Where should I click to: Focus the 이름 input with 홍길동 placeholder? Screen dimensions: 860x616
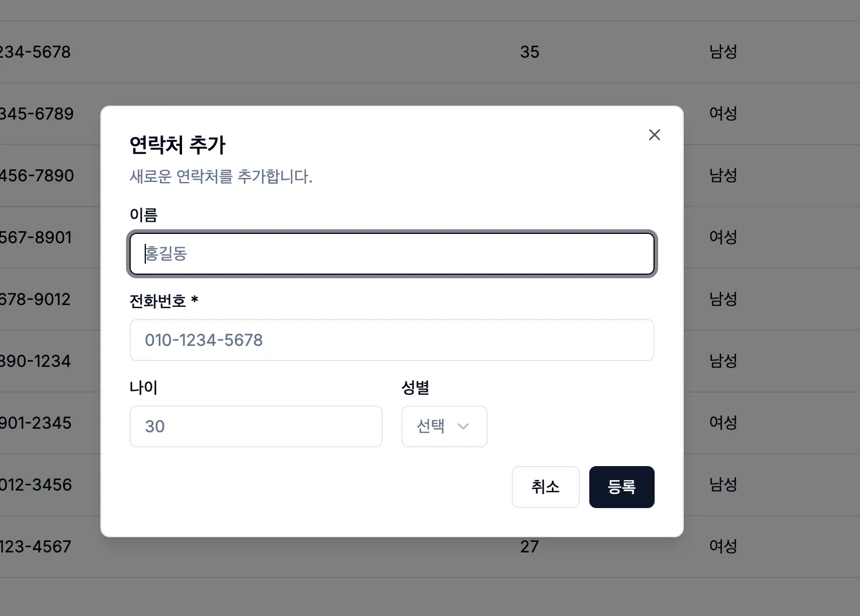click(391, 254)
